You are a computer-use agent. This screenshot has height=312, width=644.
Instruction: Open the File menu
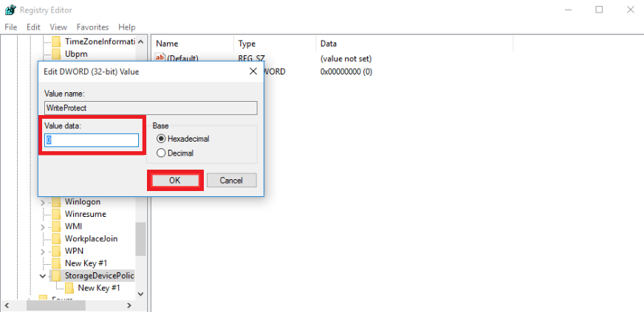[10, 27]
